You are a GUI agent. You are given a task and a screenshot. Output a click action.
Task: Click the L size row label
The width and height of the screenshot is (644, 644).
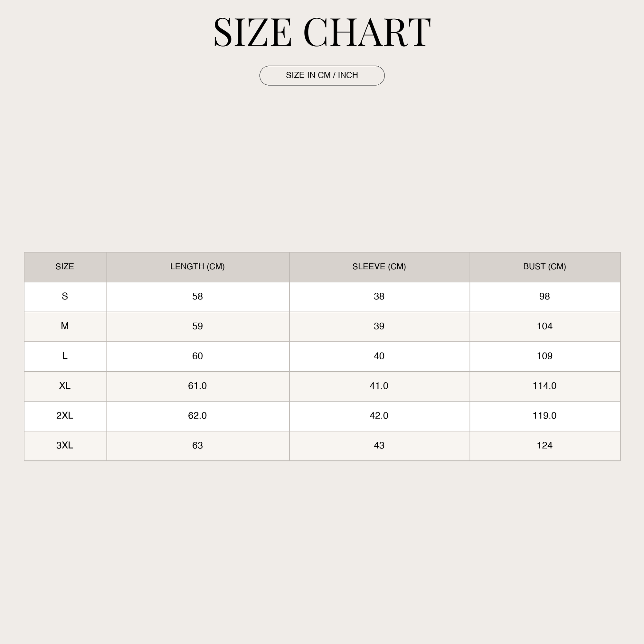(x=65, y=356)
